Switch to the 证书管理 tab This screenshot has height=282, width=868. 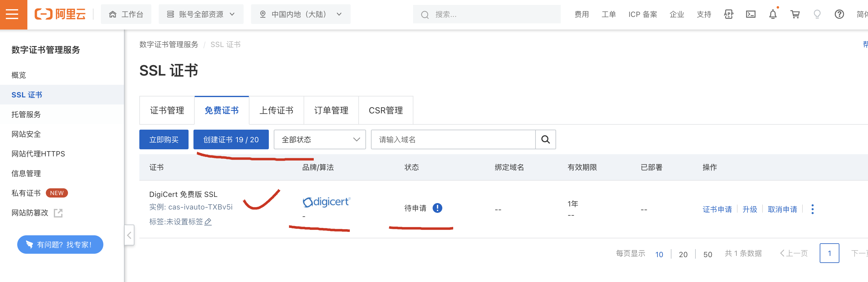[167, 110]
